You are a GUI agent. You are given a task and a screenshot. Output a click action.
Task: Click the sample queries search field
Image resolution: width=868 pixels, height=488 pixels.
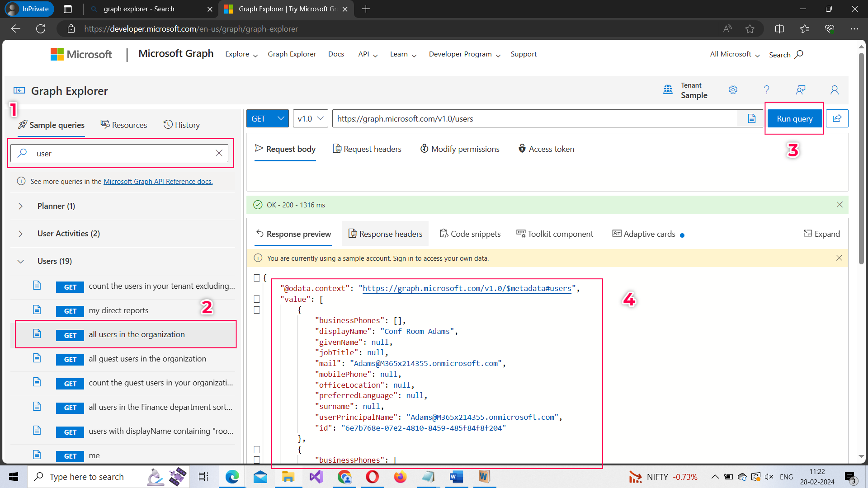120,153
